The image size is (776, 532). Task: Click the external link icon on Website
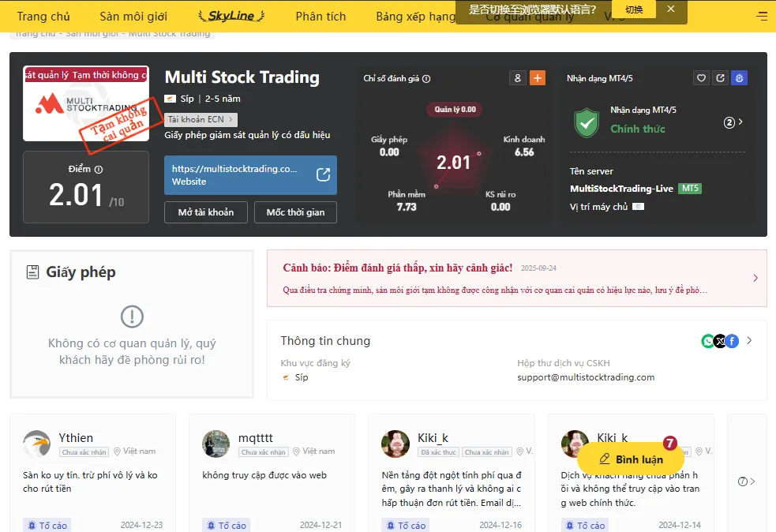click(323, 174)
